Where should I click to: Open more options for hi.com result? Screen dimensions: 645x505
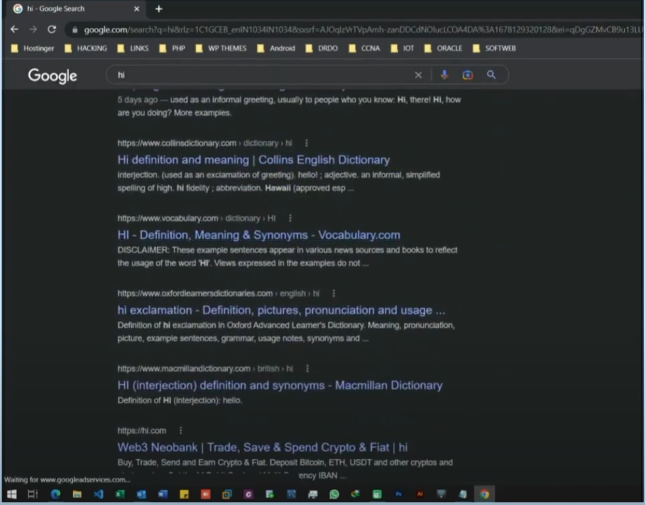pyautogui.click(x=181, y=431)
